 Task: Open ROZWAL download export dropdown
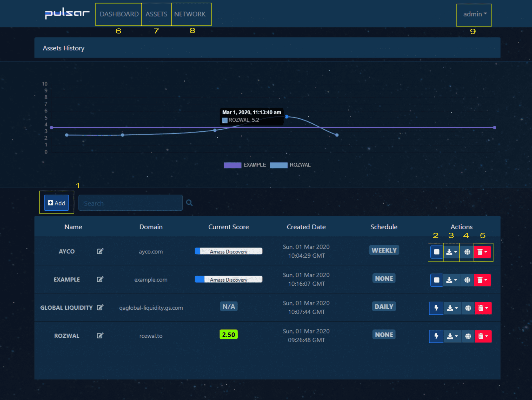click(452, 336)
